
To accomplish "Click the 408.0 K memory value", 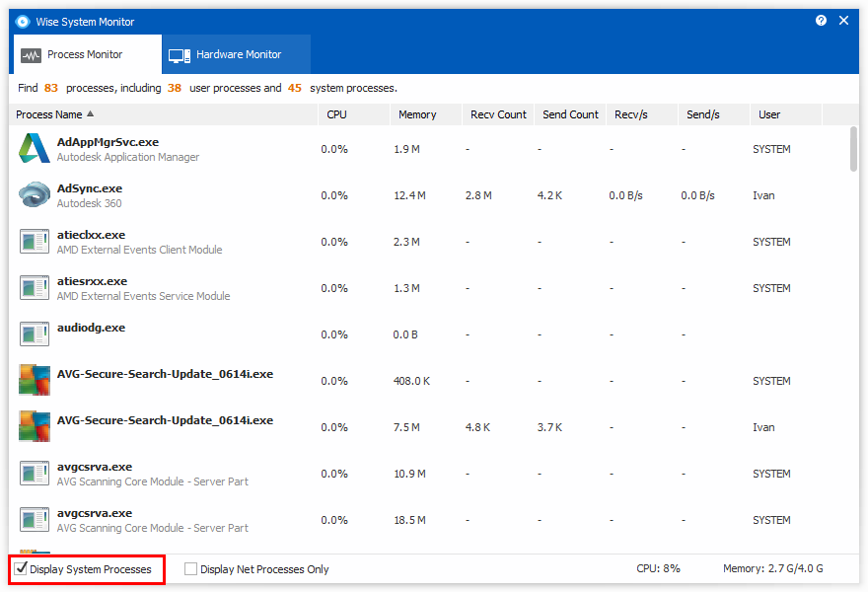I will tap(411, 381).
